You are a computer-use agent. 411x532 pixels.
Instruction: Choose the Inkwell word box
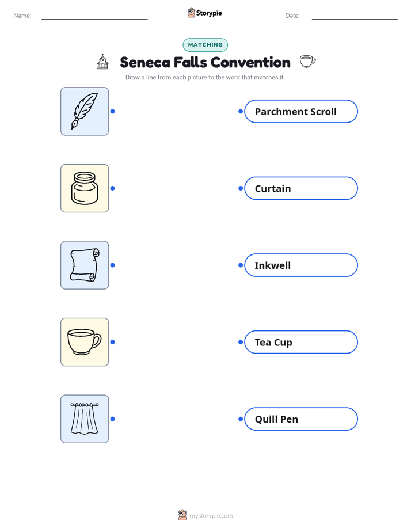(301, 265)
